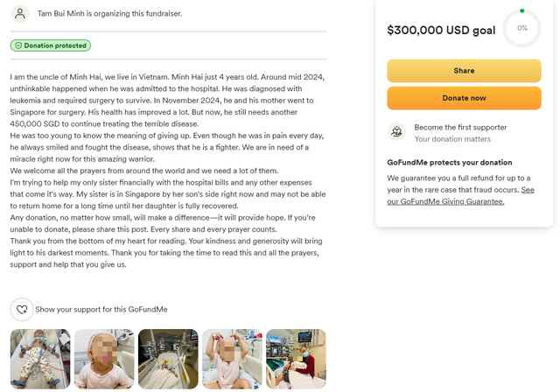Click the 'Tam Bui Minh is organizing' line
The image size is (560, 392).
coord(109,14)
